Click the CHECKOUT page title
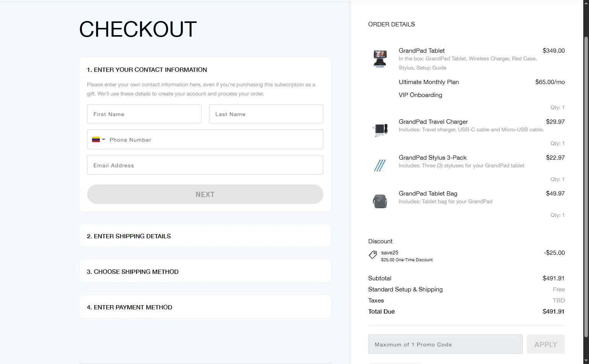Image resolution: width=589 pixels, height=364 pixels. click(138, 29)
